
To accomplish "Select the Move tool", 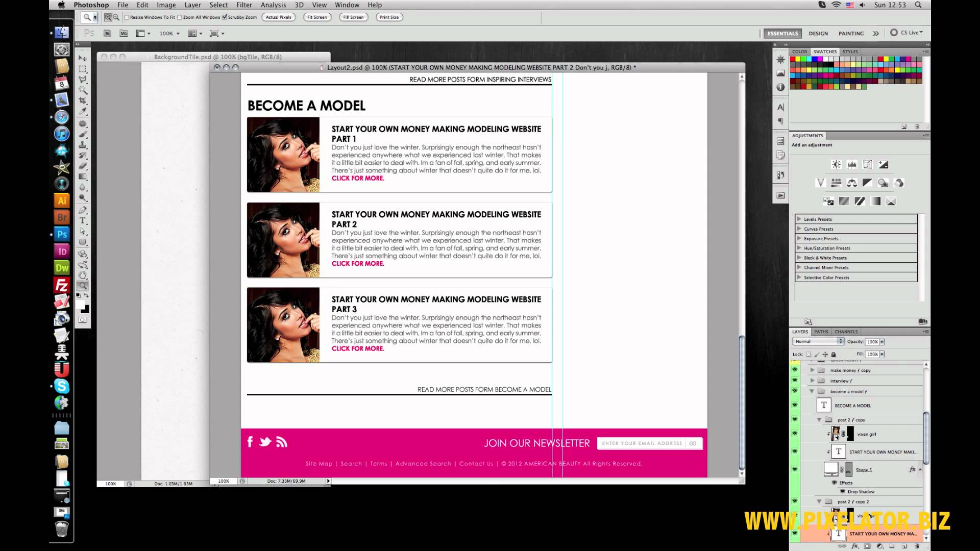I will (83, 59).
